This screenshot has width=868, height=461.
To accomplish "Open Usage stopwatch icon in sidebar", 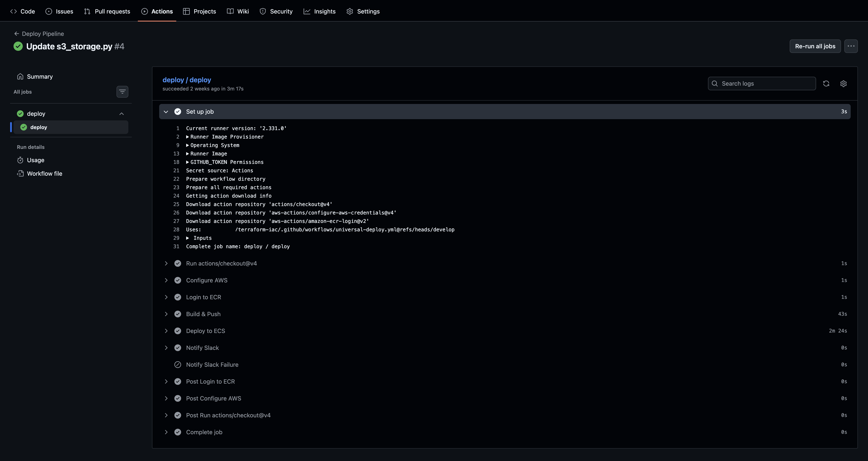I will pyautogui.click(x=20, y=160).
